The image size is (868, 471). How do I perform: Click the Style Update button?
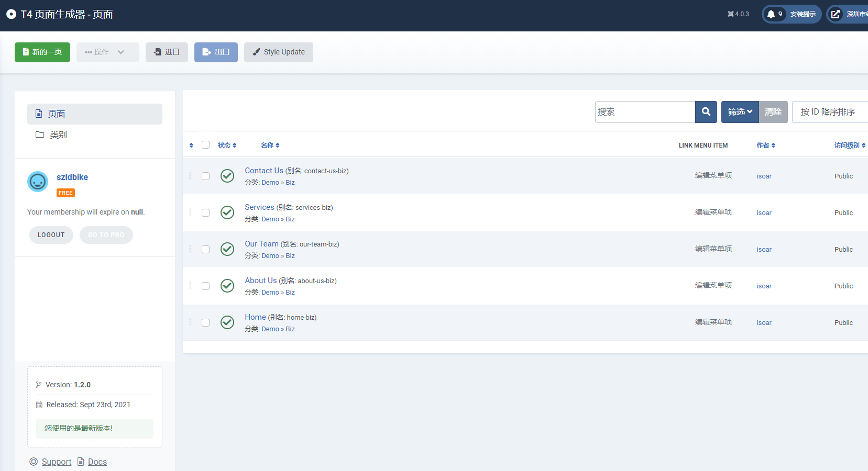(278, 52)
